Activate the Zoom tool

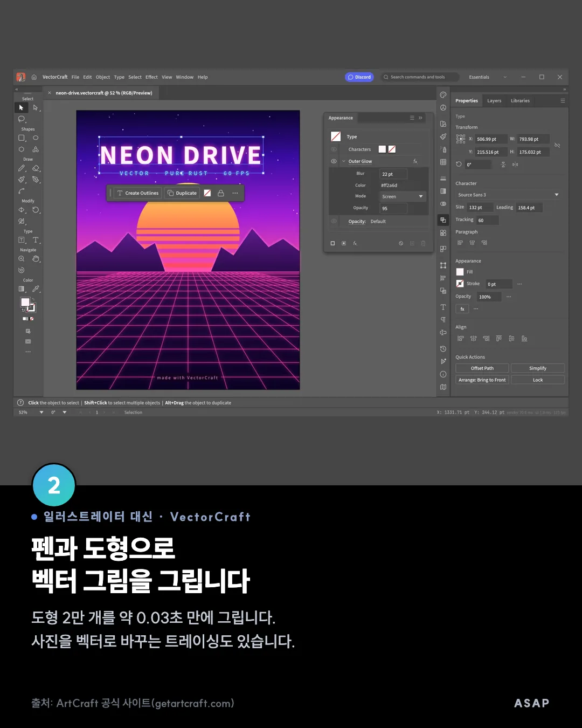22,259
